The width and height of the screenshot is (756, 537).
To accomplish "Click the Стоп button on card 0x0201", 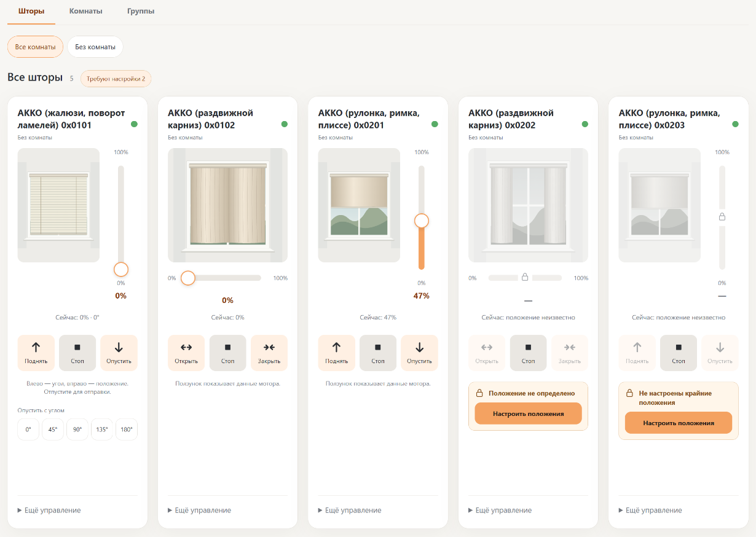I will tap(378, 353).
